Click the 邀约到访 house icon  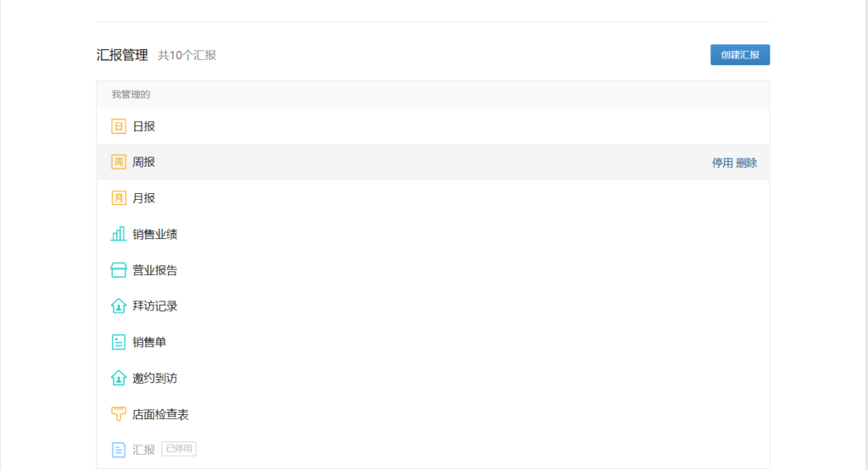click(x=119, y=378)
